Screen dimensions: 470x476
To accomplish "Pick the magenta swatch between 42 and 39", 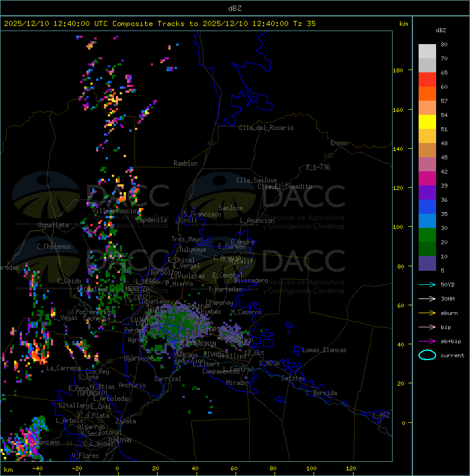I will click(427, 179).
